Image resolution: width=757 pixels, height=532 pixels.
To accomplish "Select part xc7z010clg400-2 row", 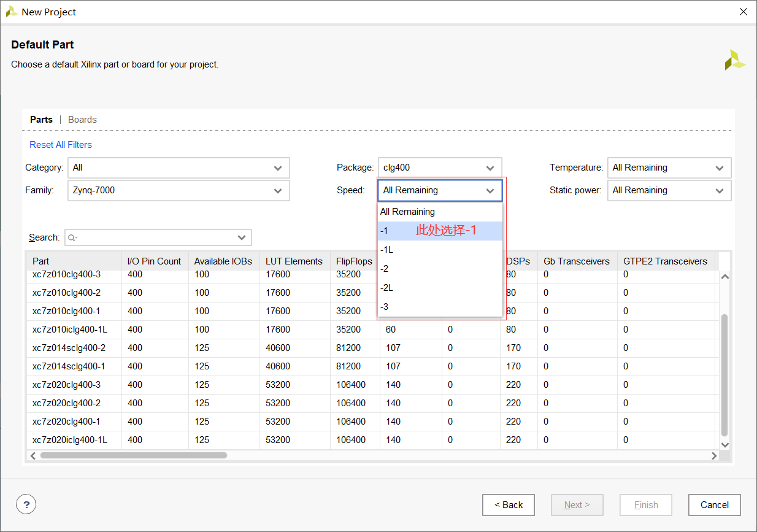I will coord(371,293).
